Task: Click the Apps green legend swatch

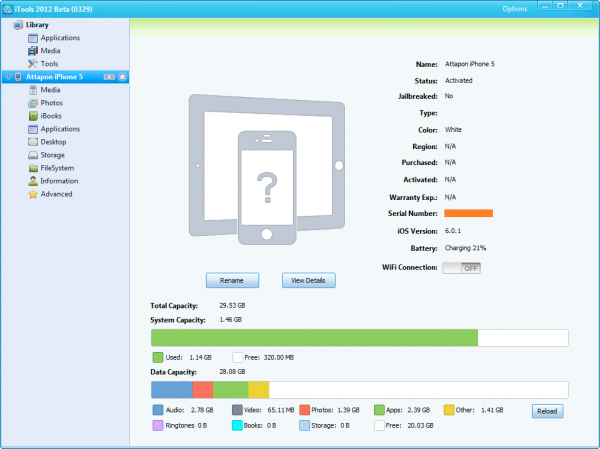Action: click(x=379, y=410)
